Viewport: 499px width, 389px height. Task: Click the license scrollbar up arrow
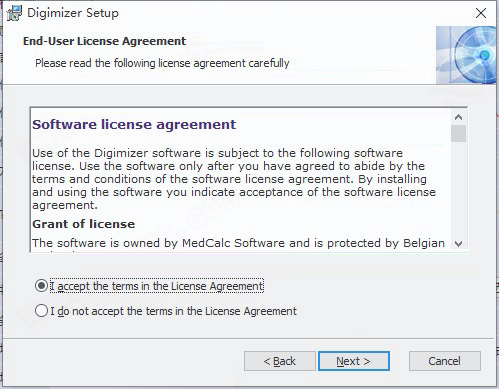pos(459,117)
